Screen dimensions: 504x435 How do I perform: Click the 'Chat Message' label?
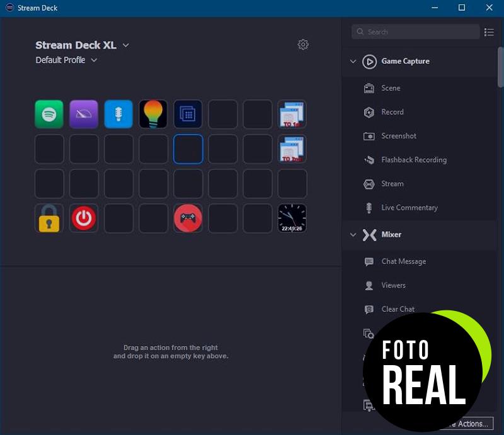(x=404, y=261)
